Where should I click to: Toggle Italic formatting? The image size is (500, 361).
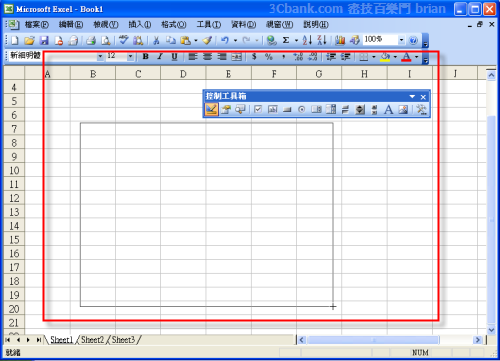pos(160,56)
